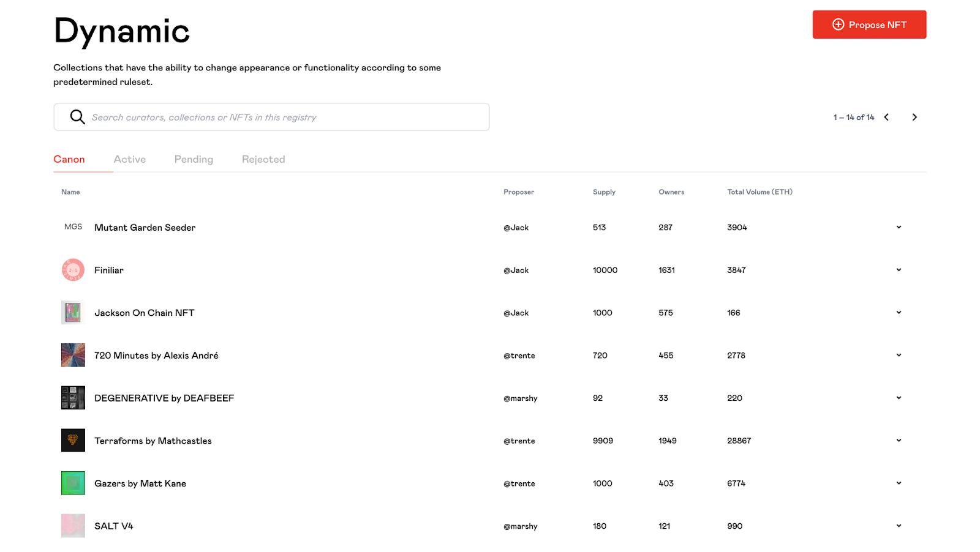
Task: Open the Jackson On Chain NFT thumbnail
Action: (73, 313)
